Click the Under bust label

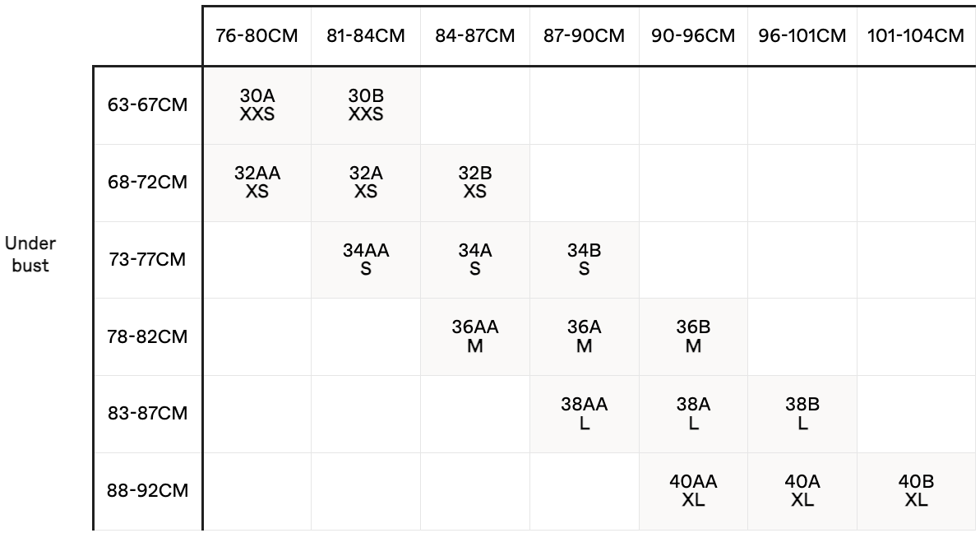pos(31,255)
